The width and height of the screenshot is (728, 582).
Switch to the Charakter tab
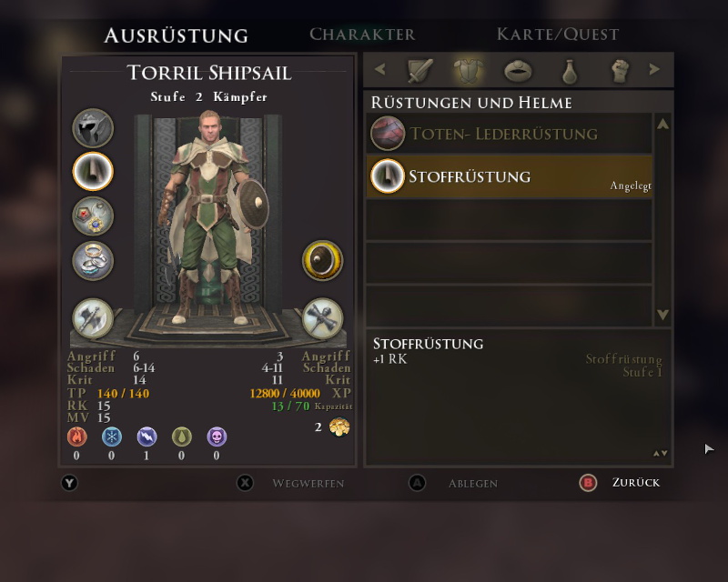tap(362, 35)
